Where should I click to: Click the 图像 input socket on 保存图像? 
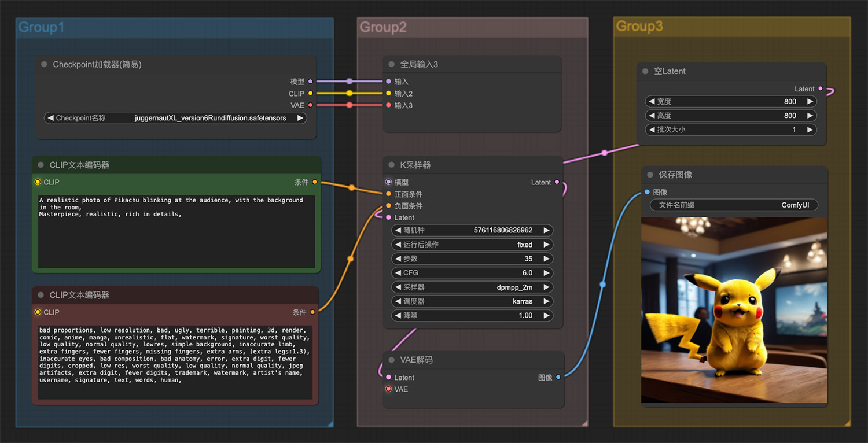point(647,192)
